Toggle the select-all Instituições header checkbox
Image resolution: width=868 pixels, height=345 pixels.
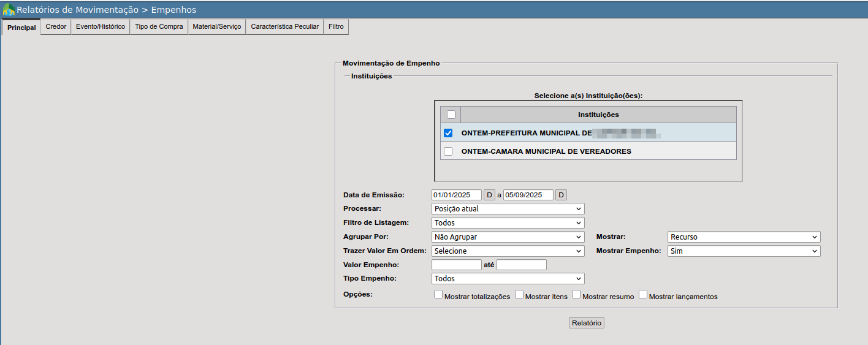point(451,115)
